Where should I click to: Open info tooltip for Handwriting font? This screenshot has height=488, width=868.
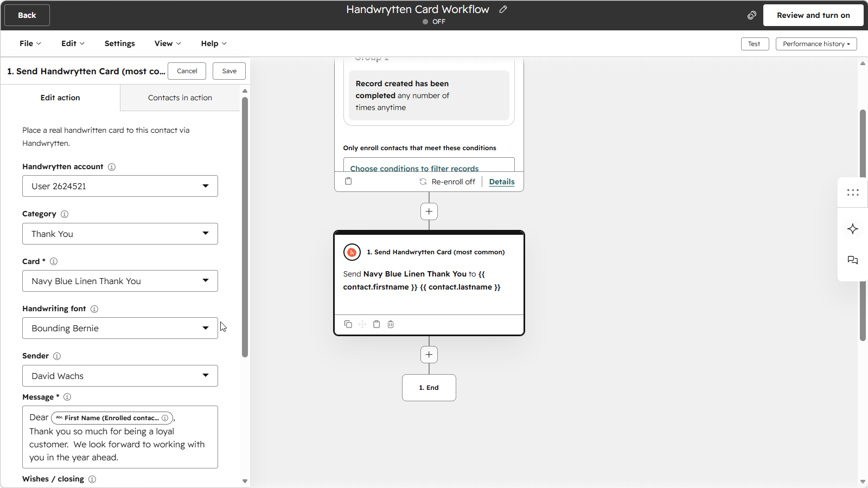(x=94, y=309)
